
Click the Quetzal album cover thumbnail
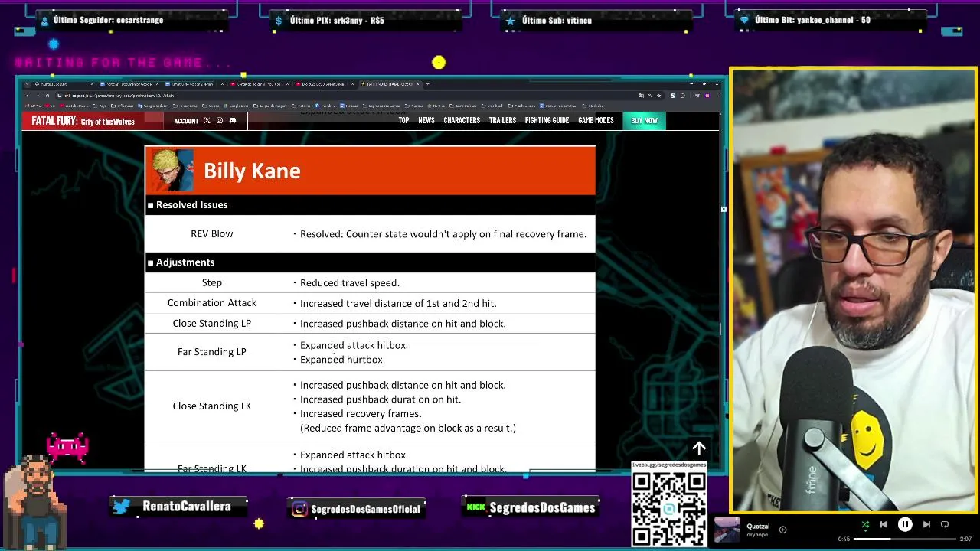727,530
